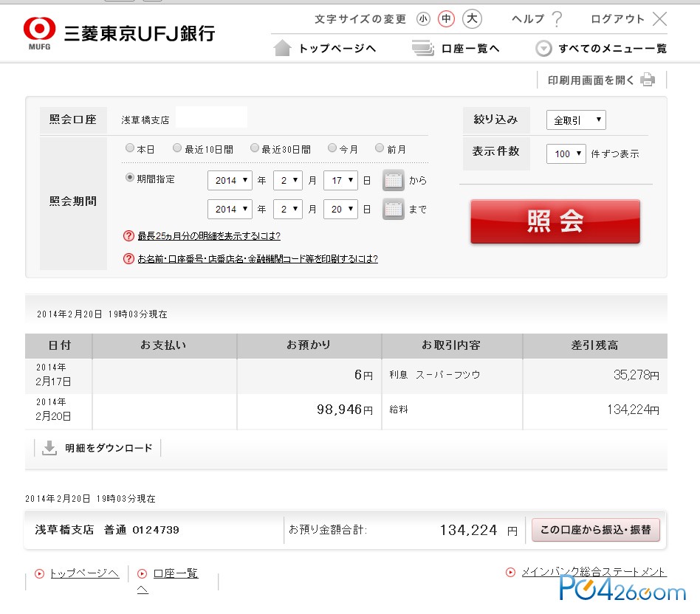Screen dimensions: 700x614
Task: Click 日付 column header
Action: 59,345
